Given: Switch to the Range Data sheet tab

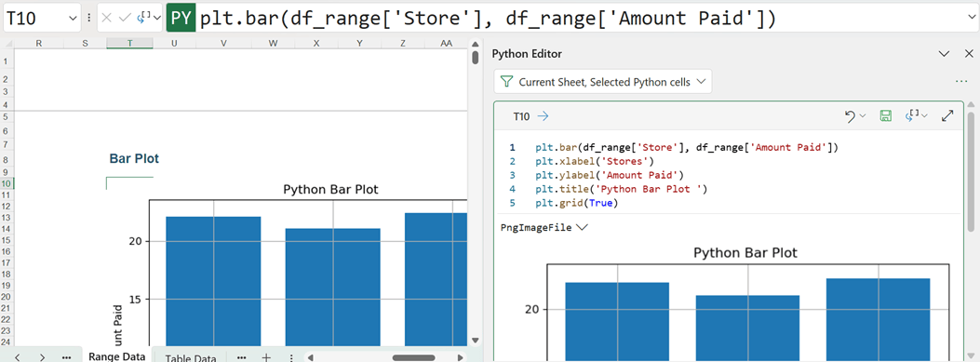Looking at the screenshot, I should (117, 356).
